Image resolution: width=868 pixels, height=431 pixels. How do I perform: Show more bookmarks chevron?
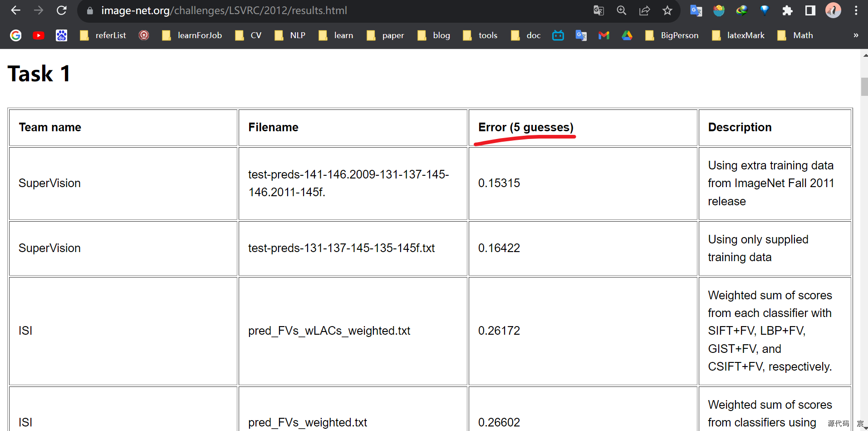(856, 35)
